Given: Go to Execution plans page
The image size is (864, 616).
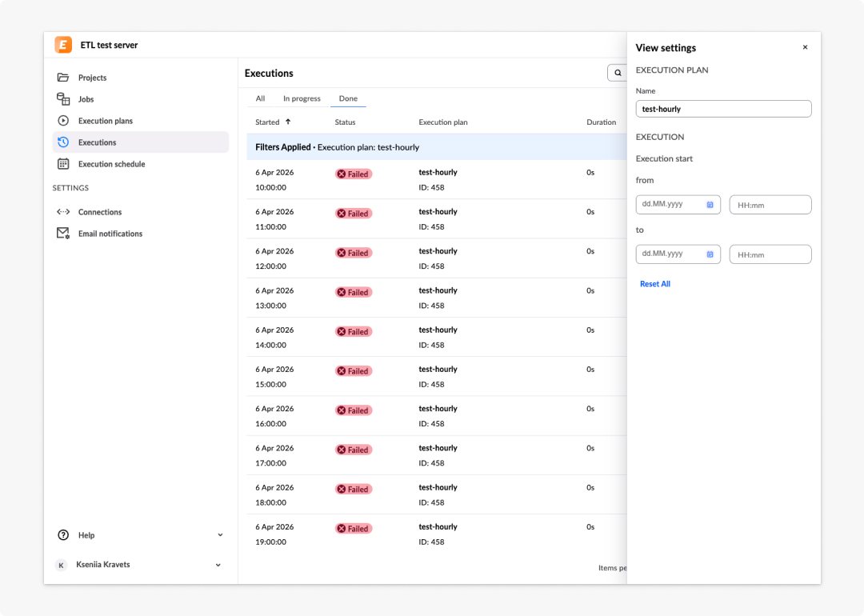Looking at the screenshot, I should tap(141, 121).
